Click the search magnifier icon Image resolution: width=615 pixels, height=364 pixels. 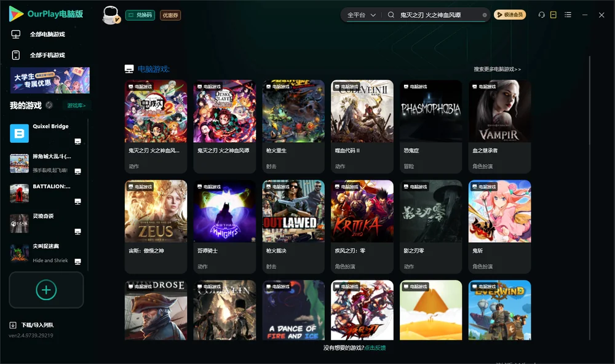(x=391, y=15)
